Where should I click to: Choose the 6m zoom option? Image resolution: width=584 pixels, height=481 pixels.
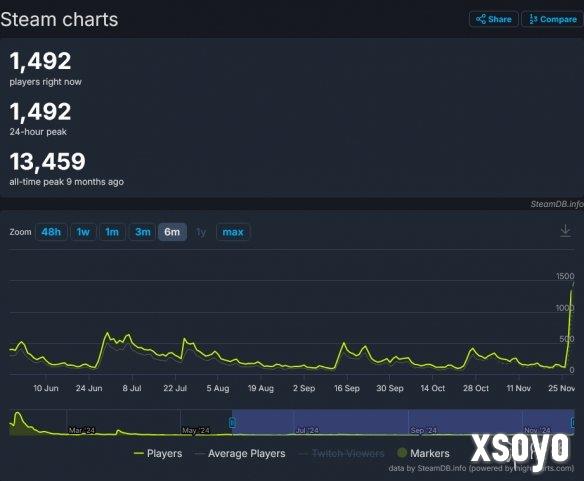[x=172, y=232]
